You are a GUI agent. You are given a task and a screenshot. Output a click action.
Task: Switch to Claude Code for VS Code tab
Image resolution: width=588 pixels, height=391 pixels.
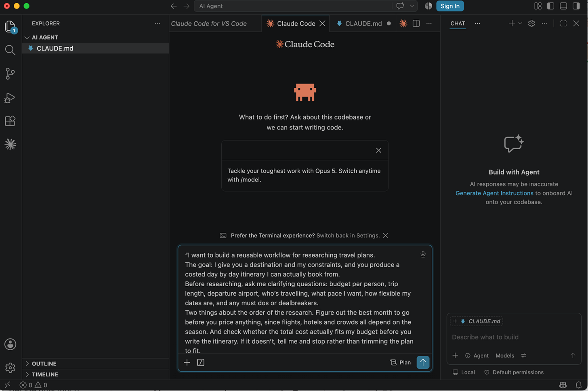tap(209, 23)
